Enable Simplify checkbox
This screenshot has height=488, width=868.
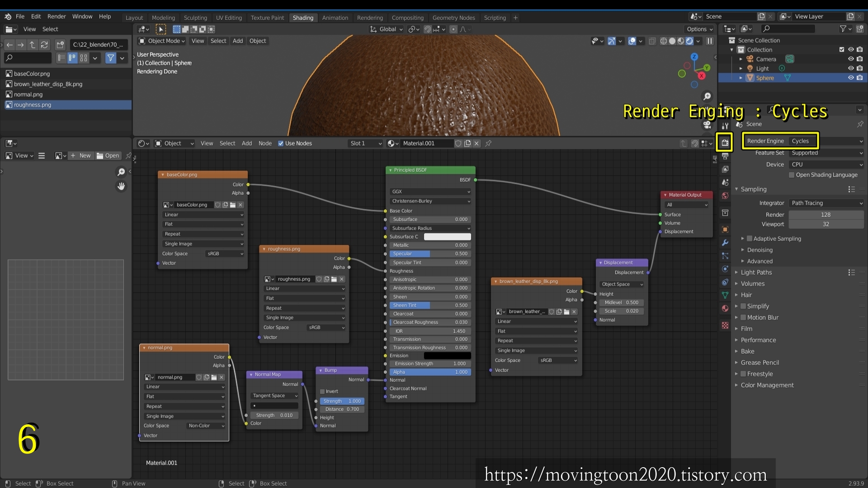tap(743, 306)
